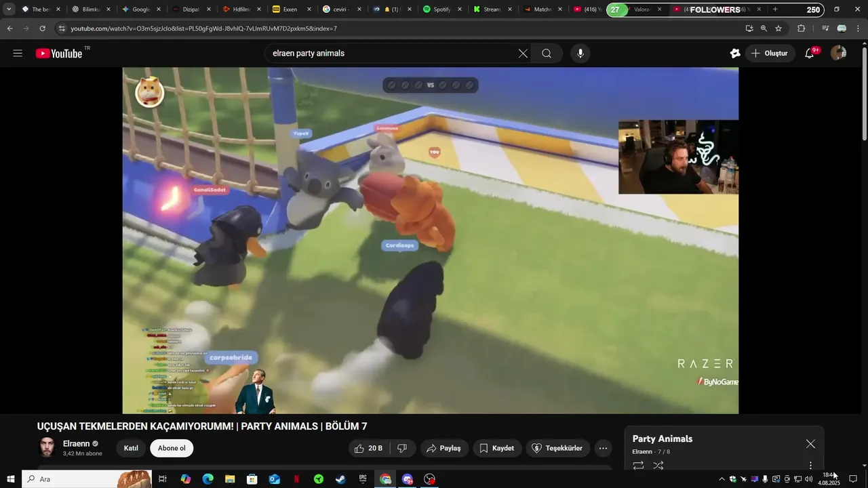Image resolution: width=868 pixels, height=488 pixels.
Task: Send a Teşekkürler super thanks
Action: [557, 448]
